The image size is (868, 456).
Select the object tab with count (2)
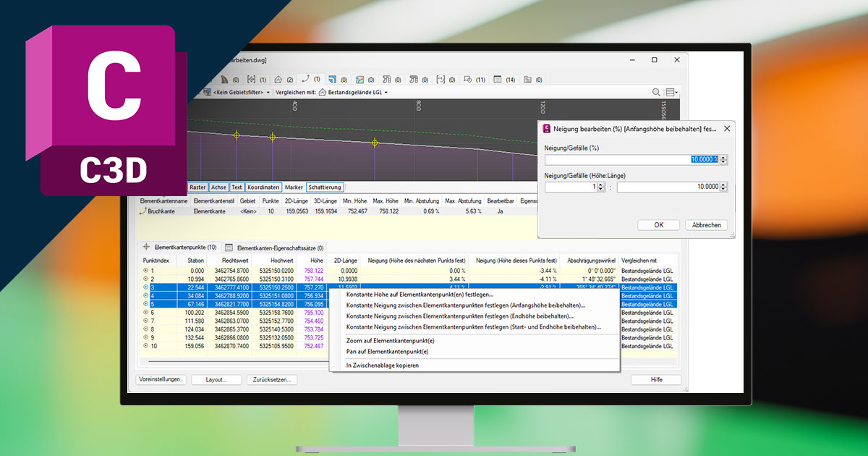click(x=283, y=80)
